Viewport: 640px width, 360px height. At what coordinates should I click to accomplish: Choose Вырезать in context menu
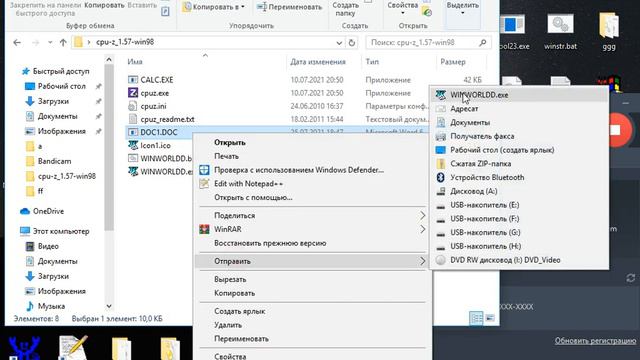pos(230,280)
